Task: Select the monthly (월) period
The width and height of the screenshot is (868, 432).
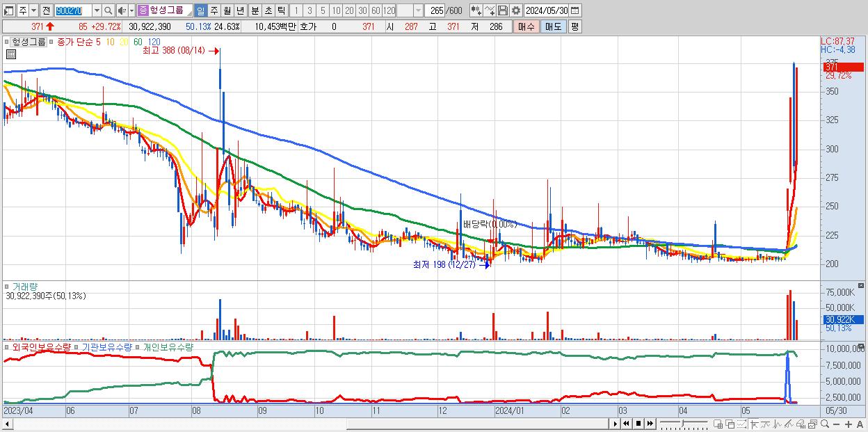Action: (227, 10)
